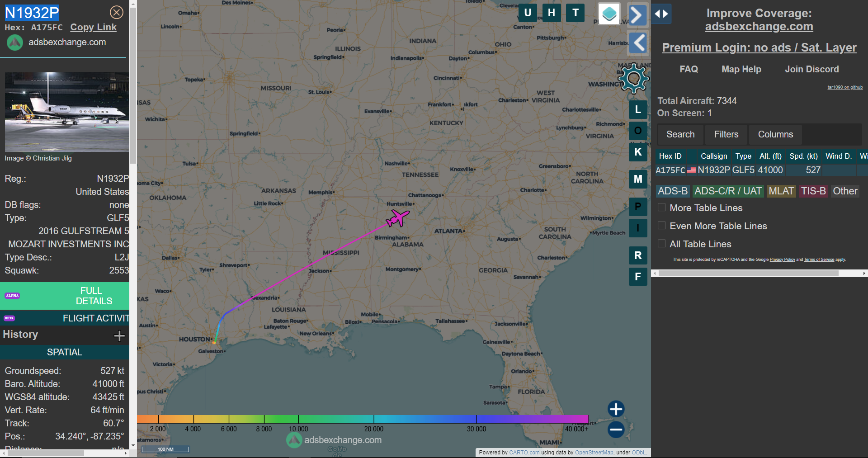This screenshot has width=868, height=458.
Task: Open the Filters tab
Action: 726,134
